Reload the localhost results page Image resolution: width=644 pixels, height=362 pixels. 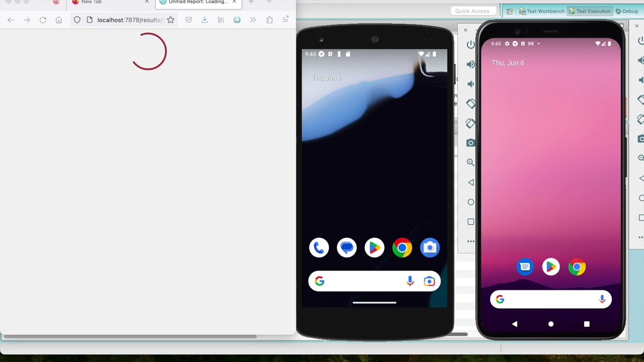43,20
